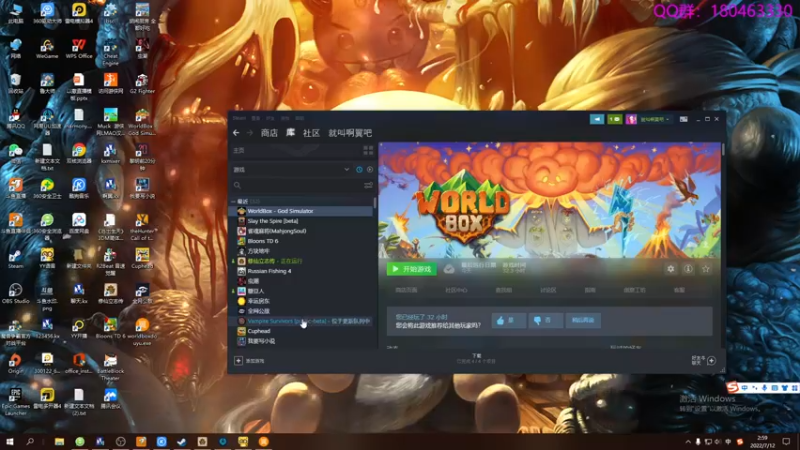Click 稍后再说 maybe later button
This screenshot has height=450, width=800.
(583, 320)
